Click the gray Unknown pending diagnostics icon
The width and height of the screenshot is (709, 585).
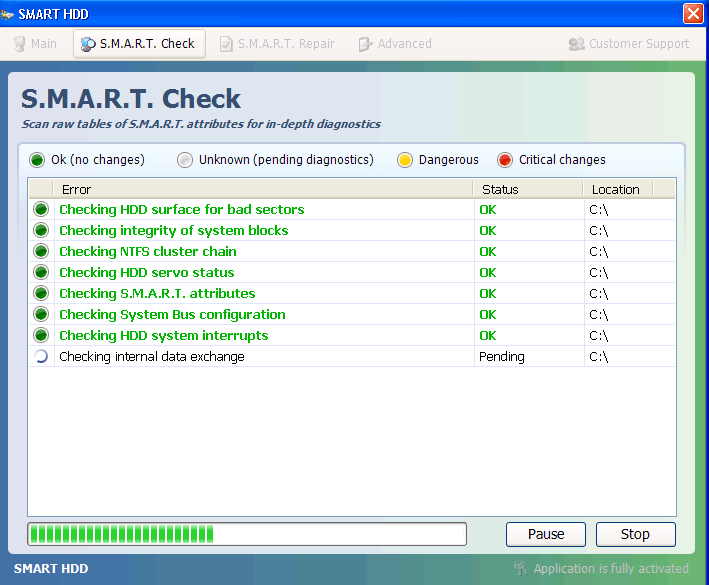[x=185, y=160]
